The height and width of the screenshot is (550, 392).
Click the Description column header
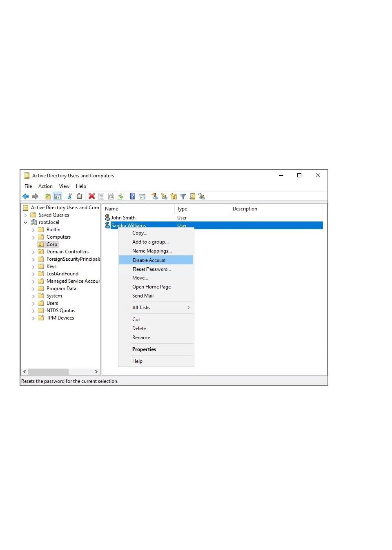point(276,209)
